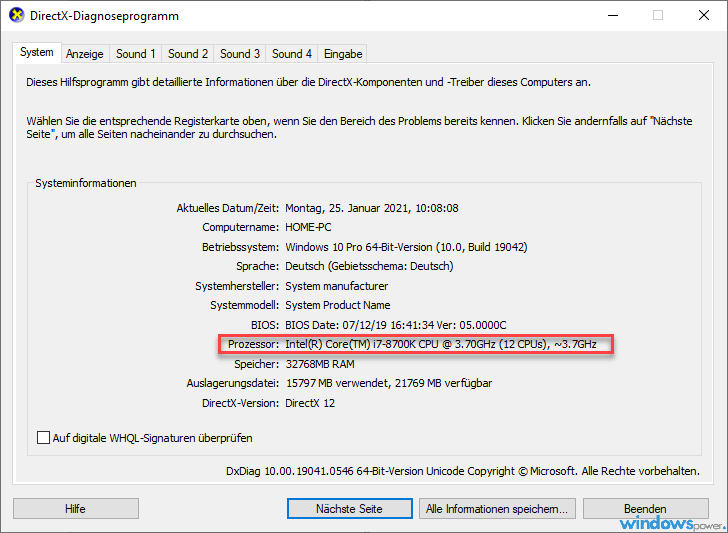Image resolution: width=728 pixels, height=533 pixels.
Task: Click the DirectX 12 version value
Action: point(310,403)
